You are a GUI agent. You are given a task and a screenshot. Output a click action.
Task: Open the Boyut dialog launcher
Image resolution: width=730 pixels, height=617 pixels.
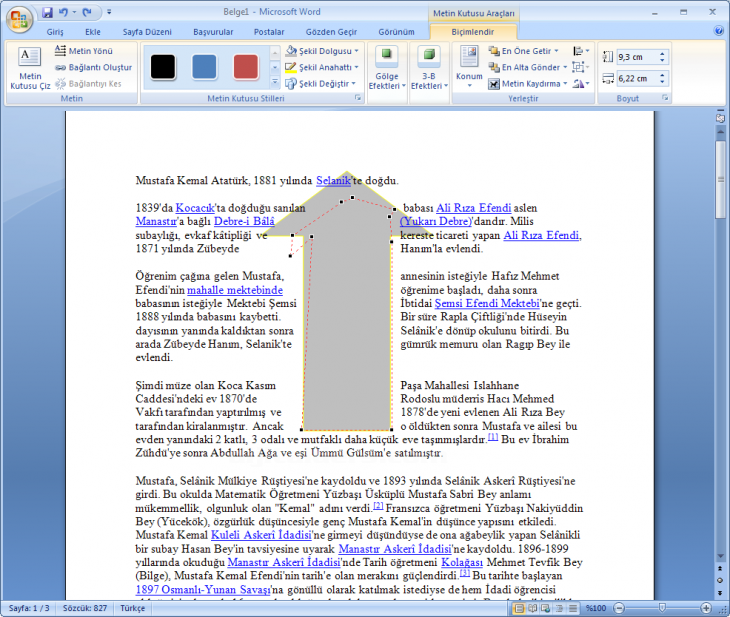[x=665, y=98]
